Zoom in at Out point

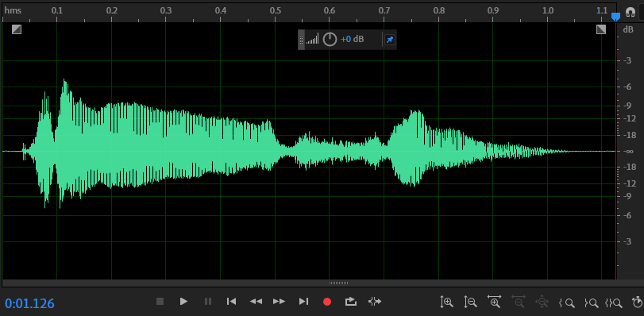592,303
